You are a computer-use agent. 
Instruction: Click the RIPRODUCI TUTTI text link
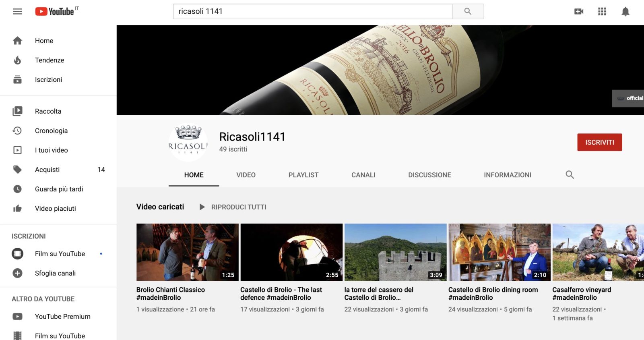(239, 207)
